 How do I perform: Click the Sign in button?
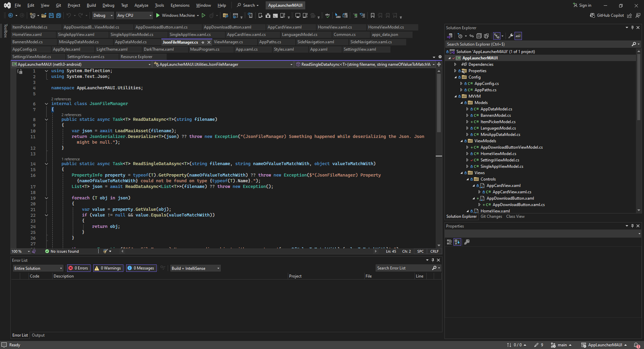(x=582, y=5)
